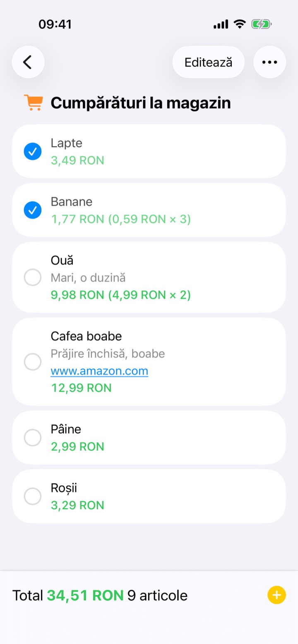Open the Banane price text 1,77 RON

77,219
